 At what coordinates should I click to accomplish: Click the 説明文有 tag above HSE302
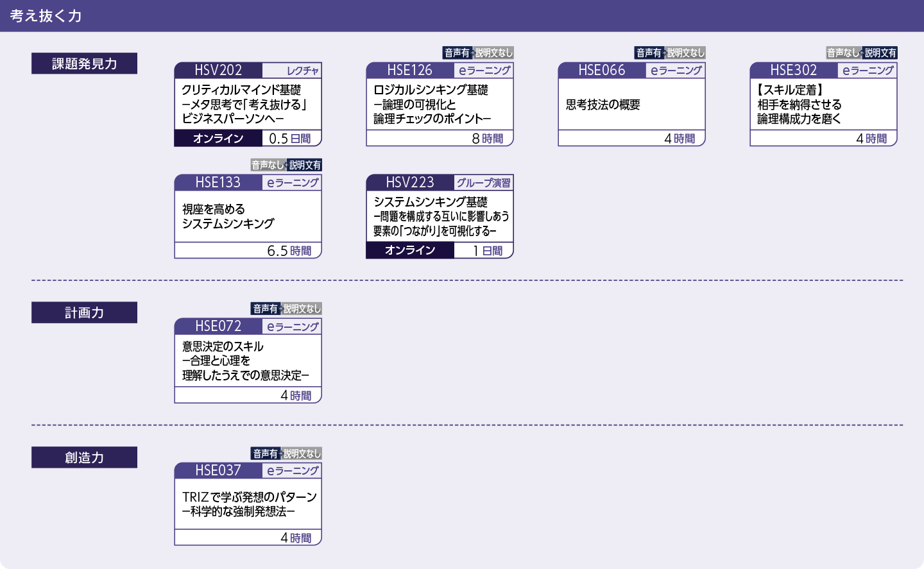point(880,53)
